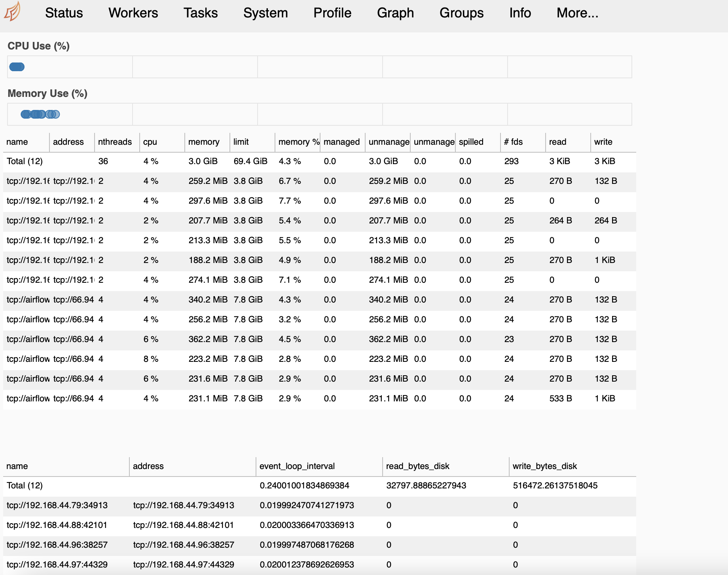This screenshot has height=575, width=728.
Task: Click the Dask logo icon
Action: click(12, 11)
